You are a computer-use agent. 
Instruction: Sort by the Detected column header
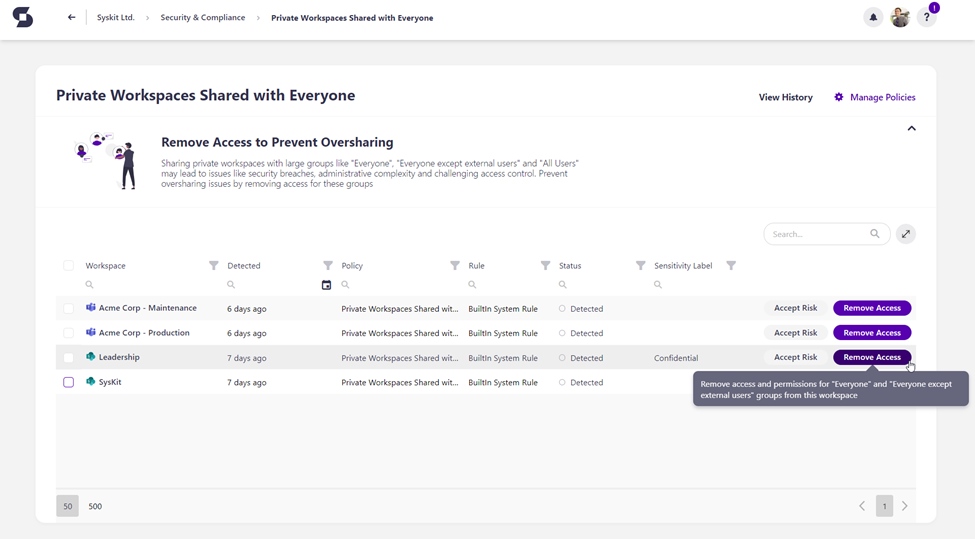coord(244,265)
